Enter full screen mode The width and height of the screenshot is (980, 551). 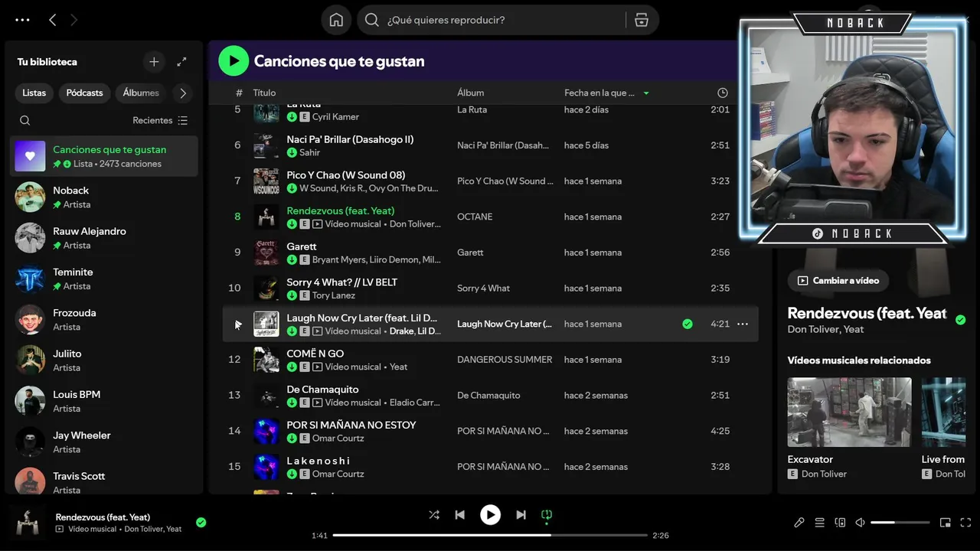[x=965, y=523]
